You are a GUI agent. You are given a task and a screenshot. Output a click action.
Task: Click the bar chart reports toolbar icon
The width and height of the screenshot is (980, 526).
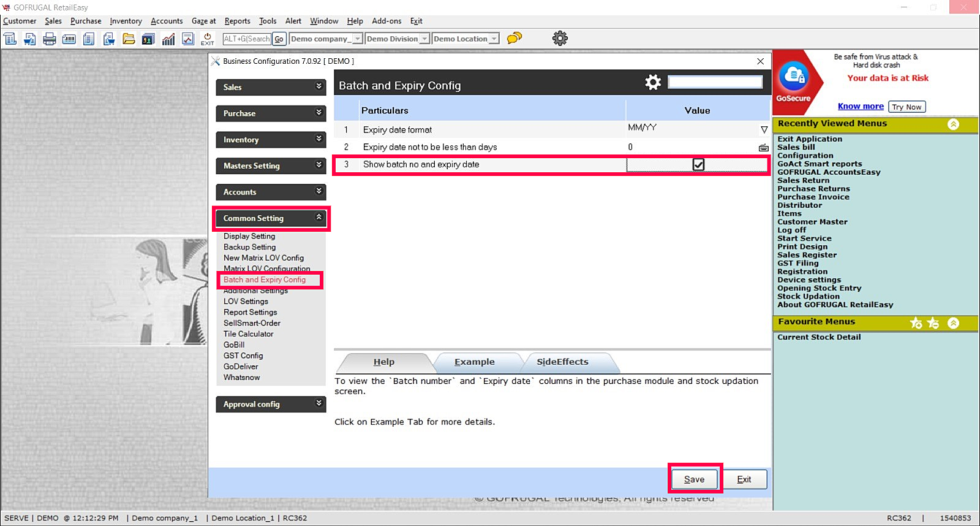[x=168, y=39]
